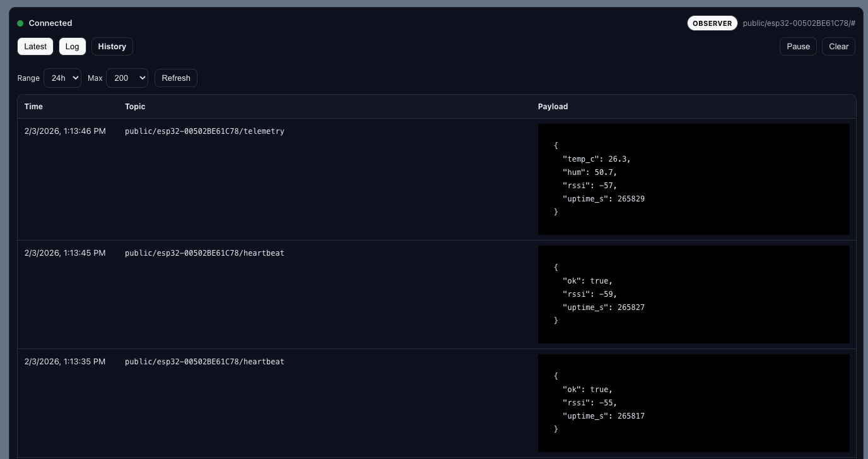This screenshot has height=459, width=868.
Task: Click heartbeat payload with uptime 265827
Action: click(693, 294)
